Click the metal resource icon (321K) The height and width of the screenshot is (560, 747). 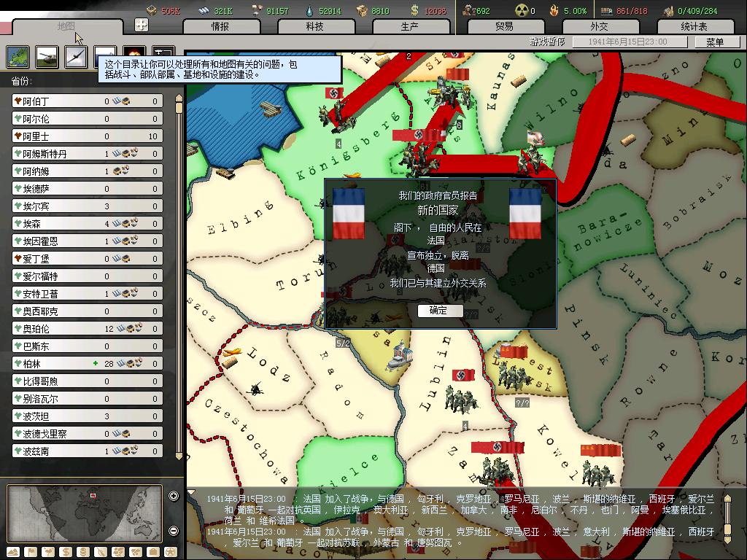pyautogui.click(x=204, y=10)
